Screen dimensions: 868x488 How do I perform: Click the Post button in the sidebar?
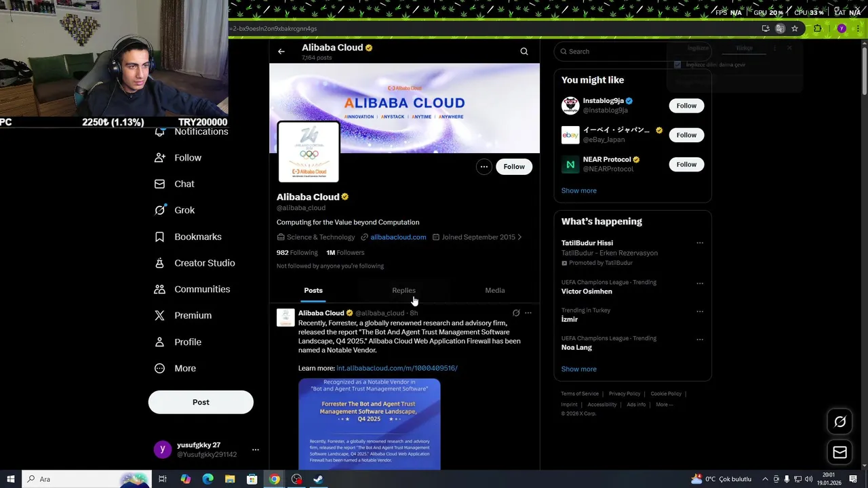tap(201, 402)
